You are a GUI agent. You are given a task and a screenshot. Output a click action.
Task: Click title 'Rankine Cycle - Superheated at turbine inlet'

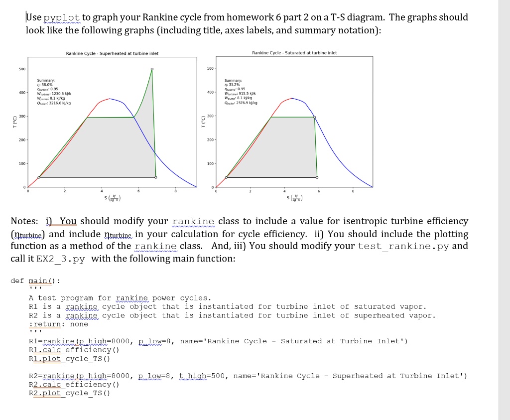pos(112,53)
